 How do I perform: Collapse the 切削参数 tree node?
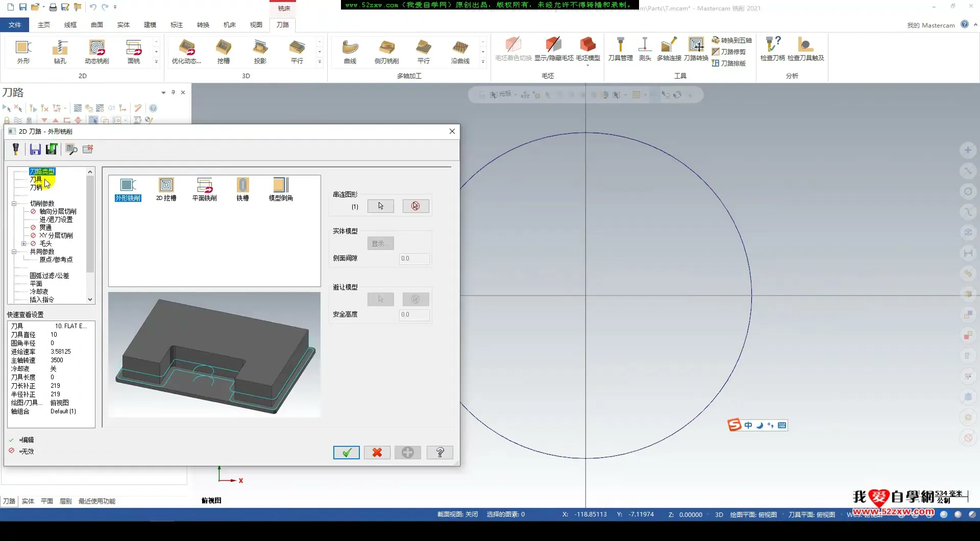point(14,203)
